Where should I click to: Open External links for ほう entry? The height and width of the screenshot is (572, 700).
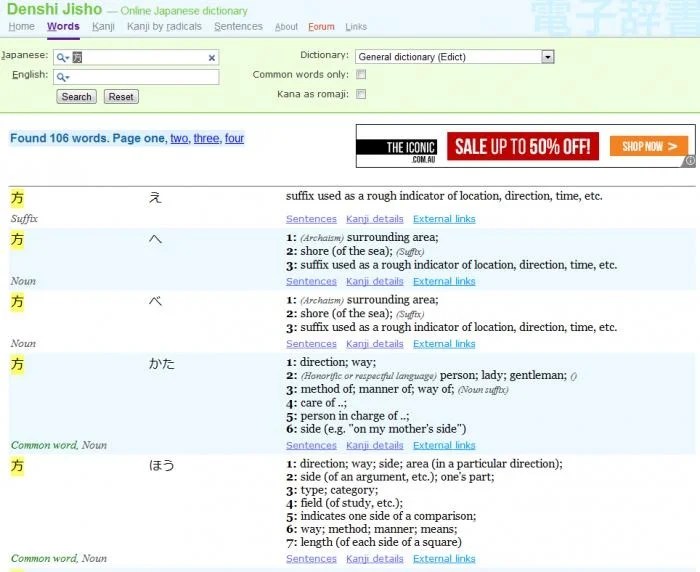(444, 559)
